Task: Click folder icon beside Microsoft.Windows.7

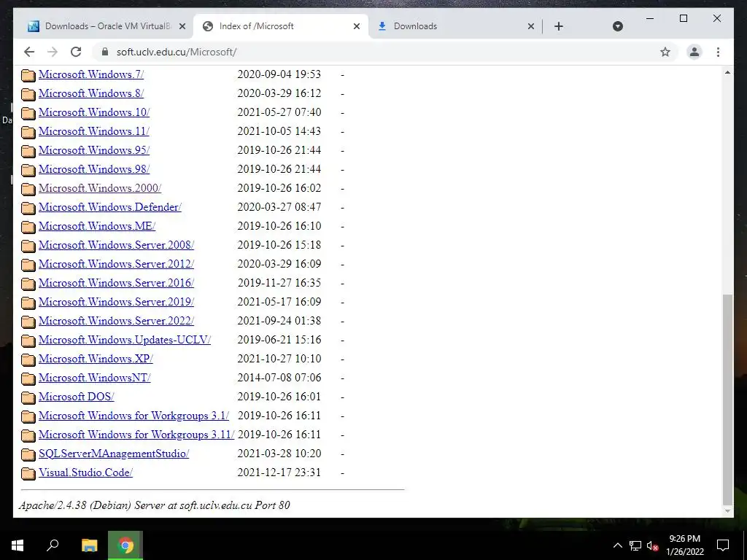Action: 28,75
